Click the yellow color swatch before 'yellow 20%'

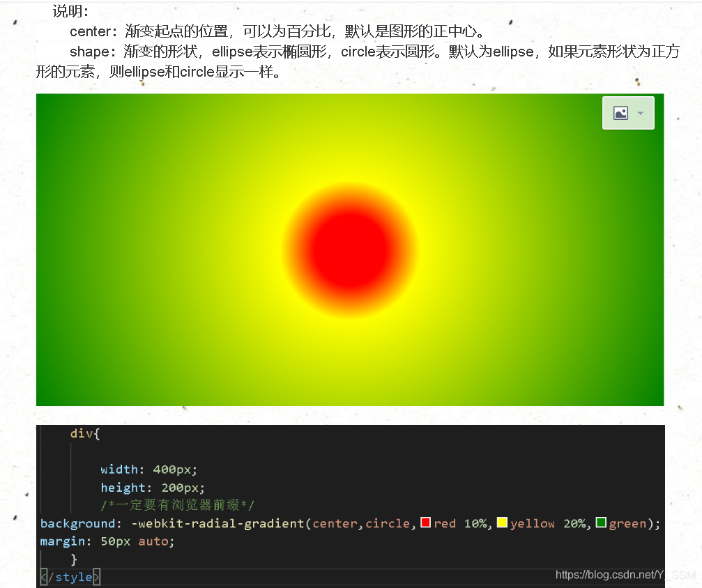pyautogui.click(x=501, y=523)
